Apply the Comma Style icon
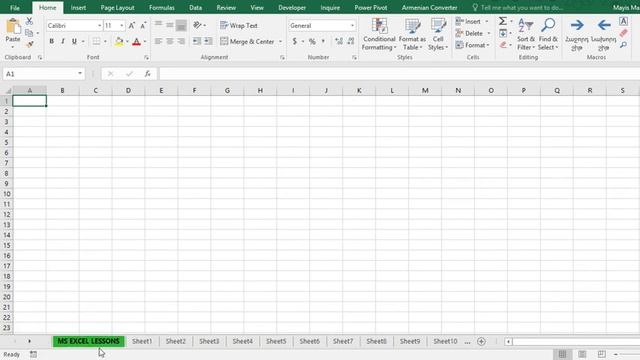This screenshot has width=640, height=360. pyautogui.click(x=323, y=41)
